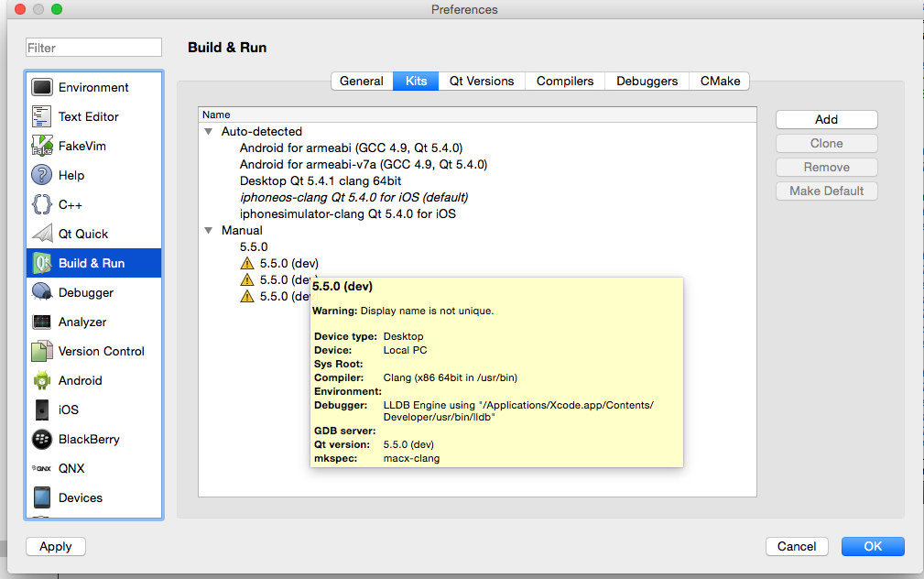Viewport: 924px width, 579px height.
Task: Click the Apply button
Action: [x=56, y=546]
